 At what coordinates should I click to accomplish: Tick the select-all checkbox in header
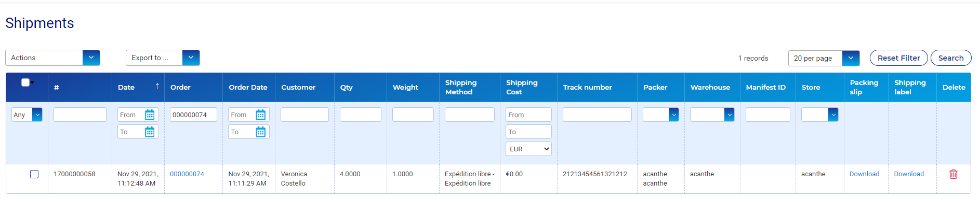(25, 82)
